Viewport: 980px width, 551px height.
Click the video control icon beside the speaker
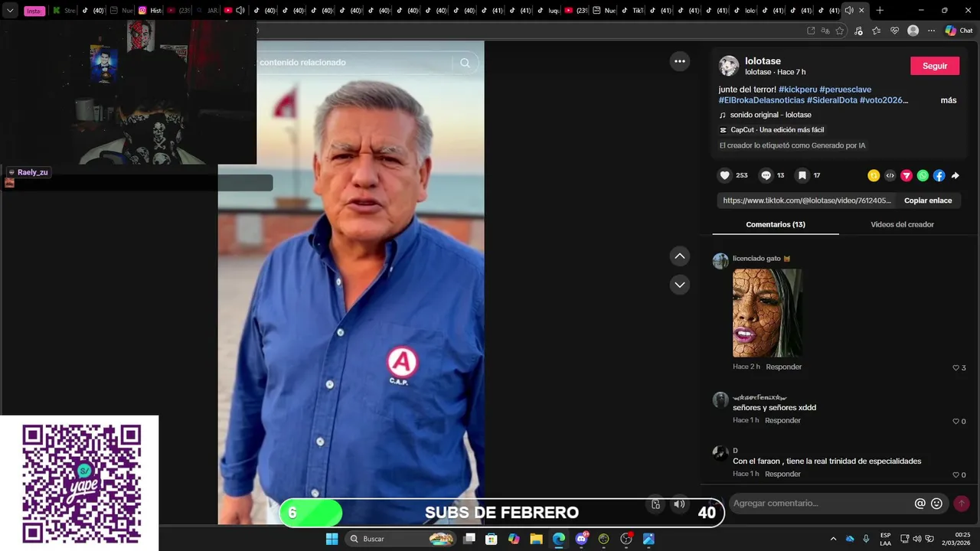655,504
